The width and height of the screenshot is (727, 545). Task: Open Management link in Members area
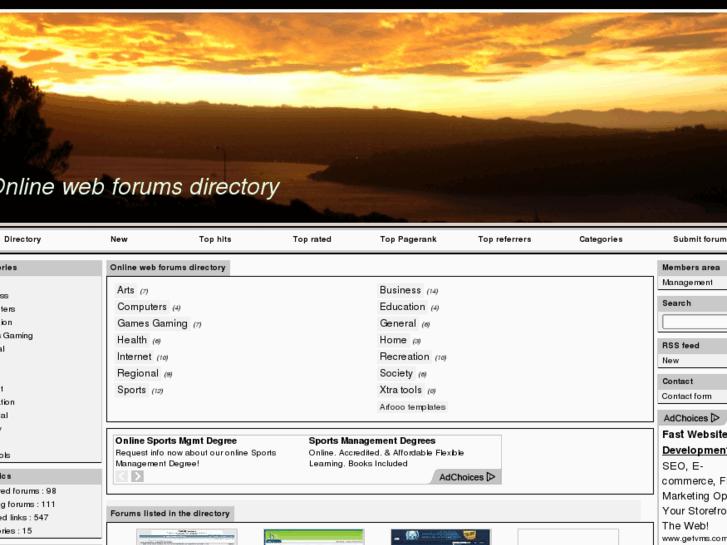point(687,282)
